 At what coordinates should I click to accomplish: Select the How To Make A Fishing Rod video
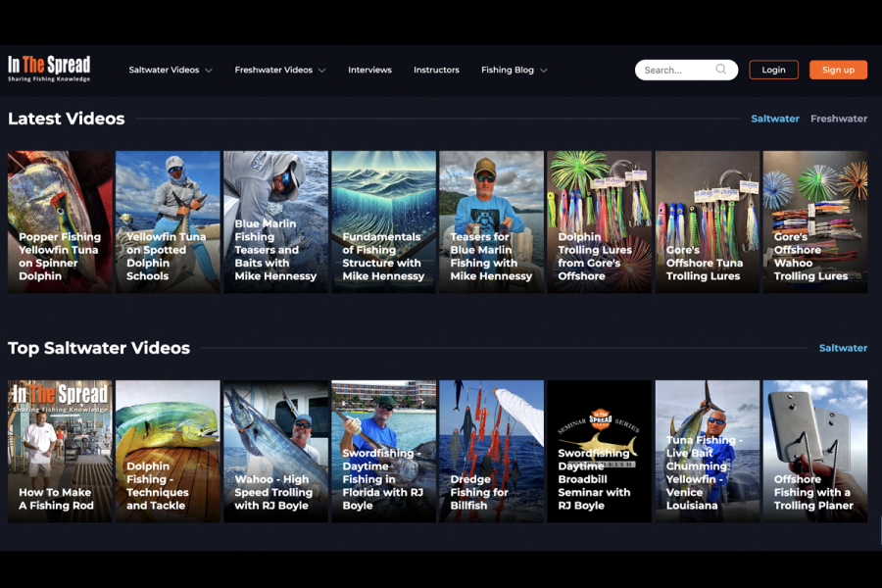click(60, 450)
